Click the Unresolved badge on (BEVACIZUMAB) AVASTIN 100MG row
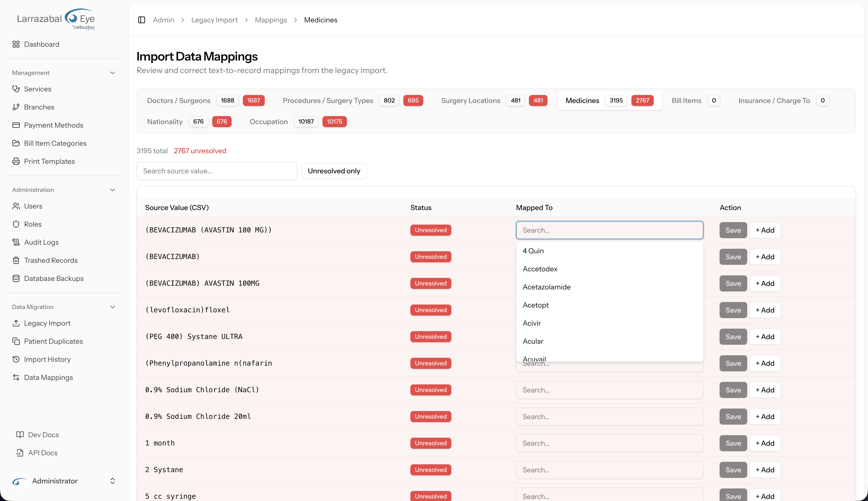868x501 pixels. click(430, 283)
